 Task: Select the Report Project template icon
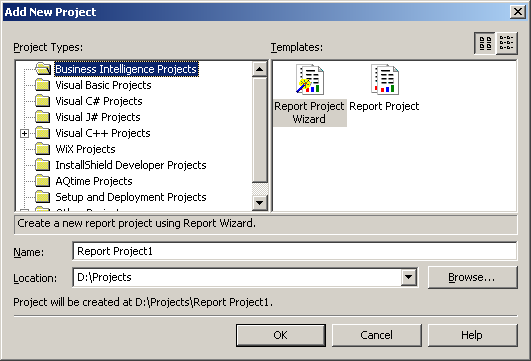385,80
